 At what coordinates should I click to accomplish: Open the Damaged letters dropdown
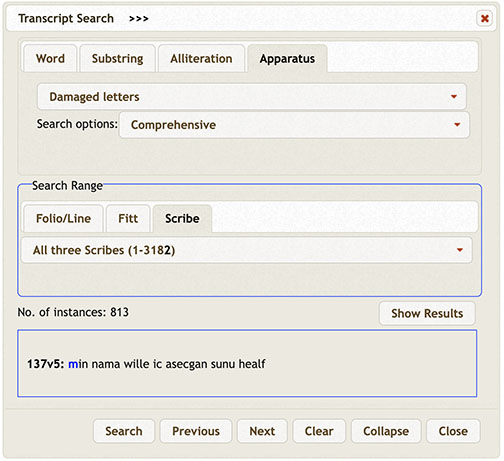pyautogui.click(x=252, y=97)
